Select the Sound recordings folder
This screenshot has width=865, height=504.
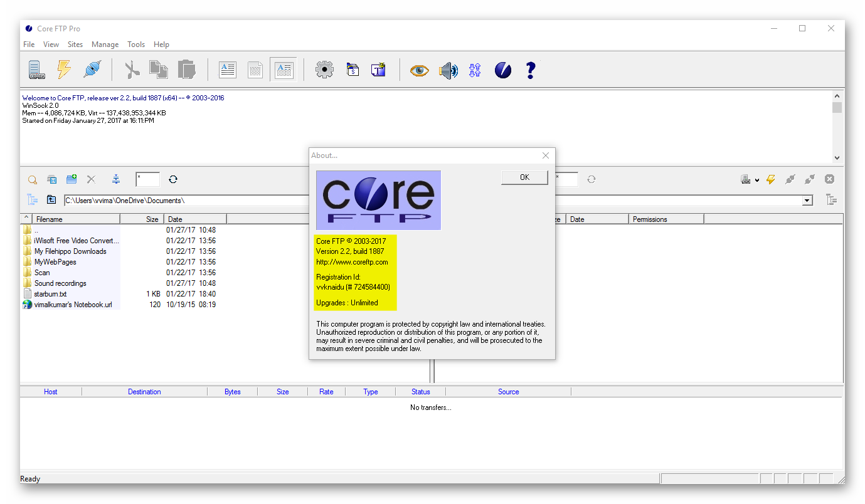(60, 283)
